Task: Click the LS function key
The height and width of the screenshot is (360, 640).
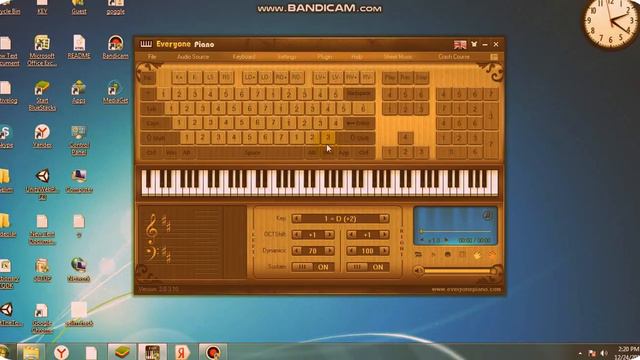Action: pos(211,77)
